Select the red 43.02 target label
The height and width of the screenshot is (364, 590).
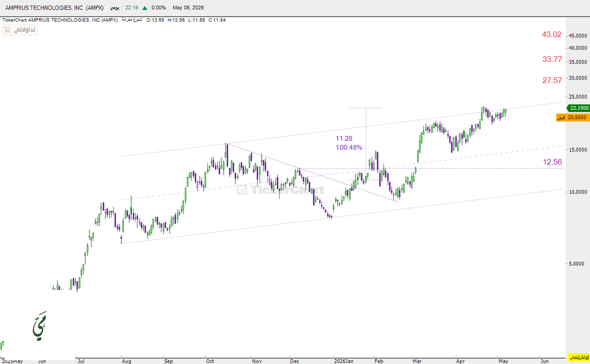[x=552, y=34]
